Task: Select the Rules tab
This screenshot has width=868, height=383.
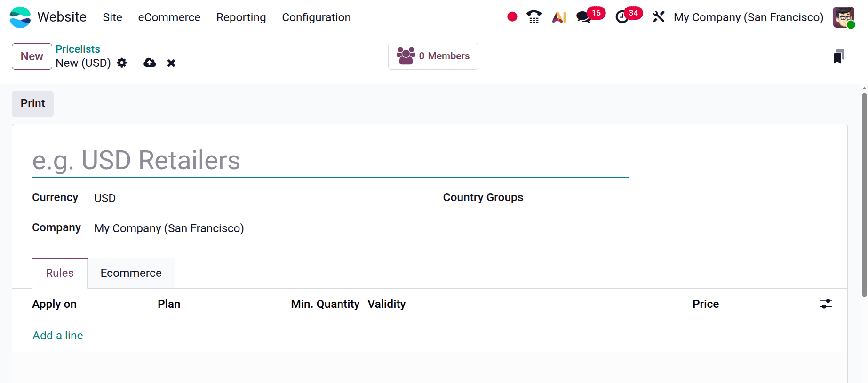Action: coord(60,273)
